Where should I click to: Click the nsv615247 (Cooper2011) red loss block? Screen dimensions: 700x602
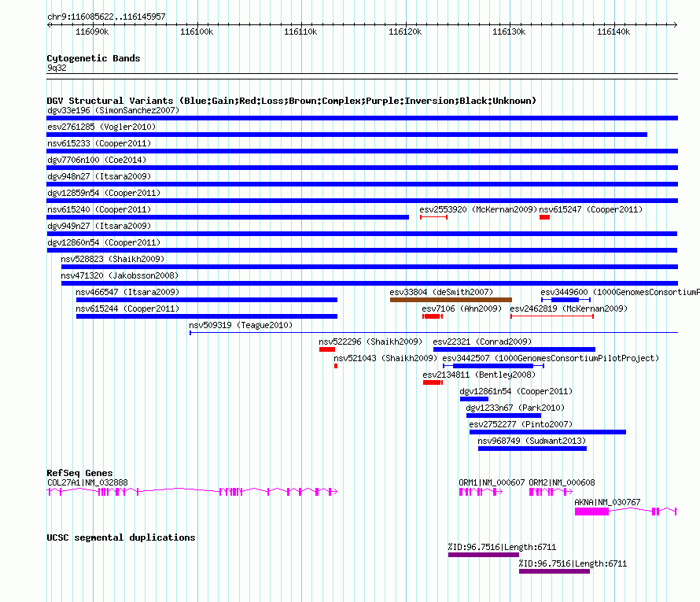544,217
